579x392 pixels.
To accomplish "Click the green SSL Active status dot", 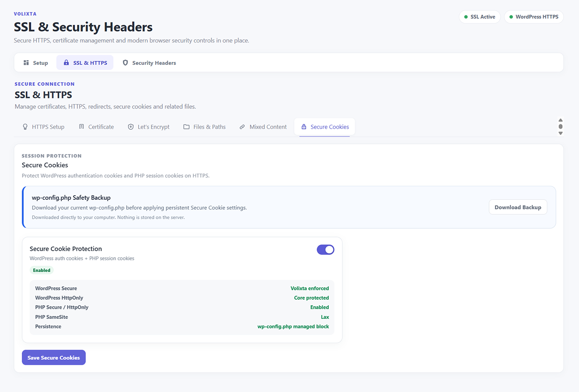I will tap(466, 17).
